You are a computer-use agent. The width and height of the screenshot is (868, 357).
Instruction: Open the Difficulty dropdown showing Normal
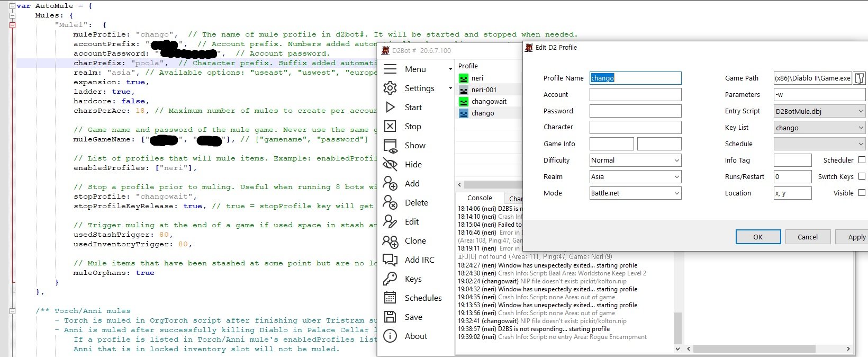635,160
